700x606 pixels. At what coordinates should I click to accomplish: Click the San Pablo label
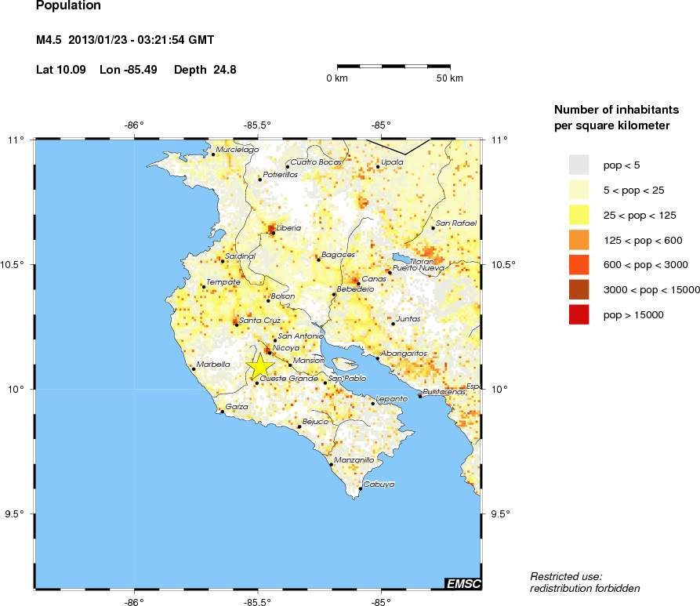click(x=347, y=378)
